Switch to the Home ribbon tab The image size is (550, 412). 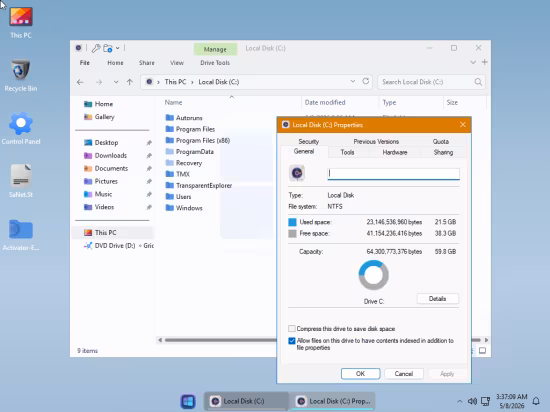coord(115,63)
